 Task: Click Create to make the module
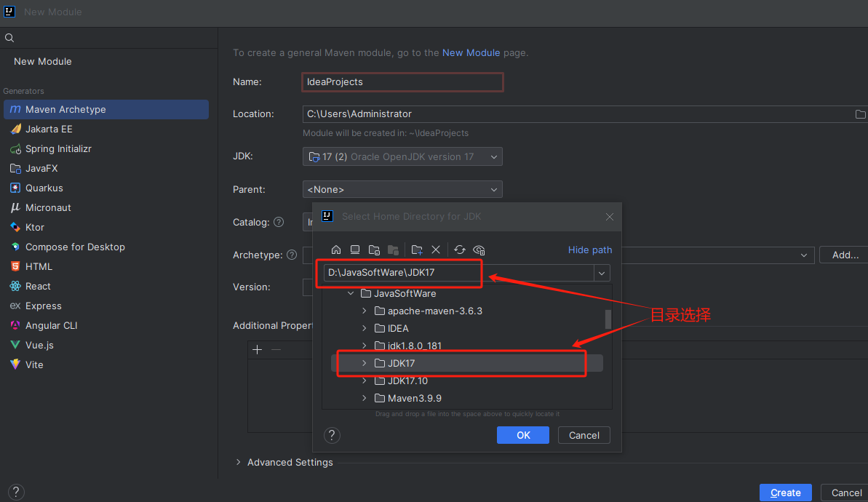[786, 493]
